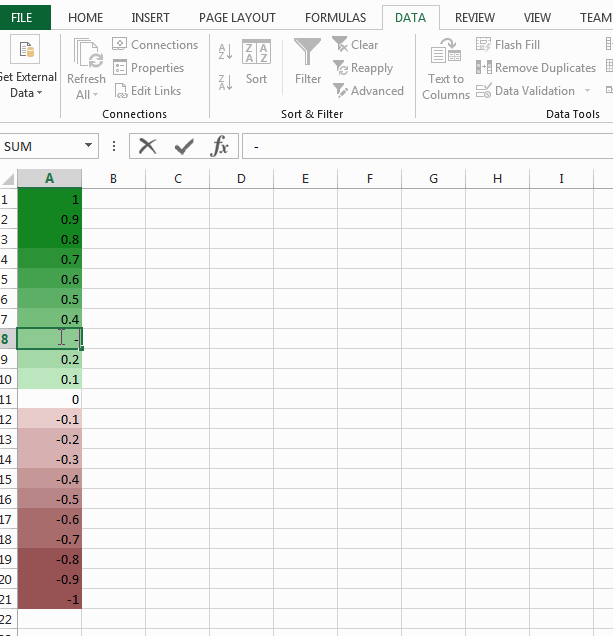Click cell A1 with value 1
The image size is (613, 636).
pos(49,199)
